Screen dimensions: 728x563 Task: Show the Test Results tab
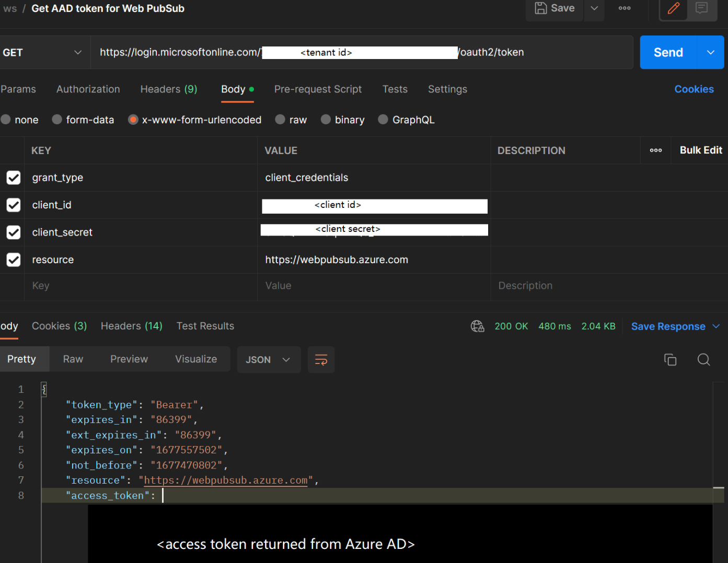pyautogui.click(x=205, y=326)
